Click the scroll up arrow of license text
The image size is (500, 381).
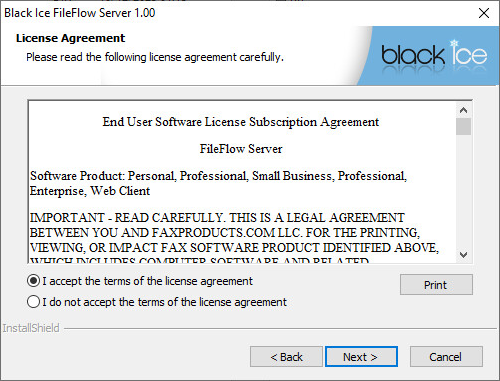pyautogui.click(x=463, y=110)
